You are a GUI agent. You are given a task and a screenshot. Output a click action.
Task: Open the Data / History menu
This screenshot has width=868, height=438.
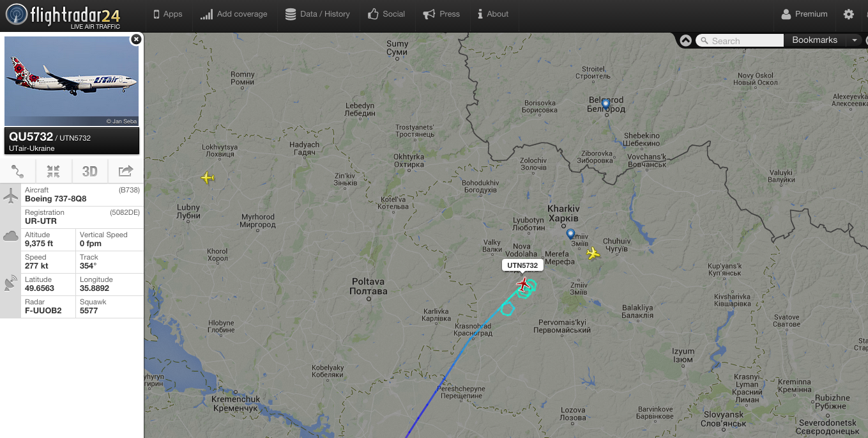click(x=317, y=14)
